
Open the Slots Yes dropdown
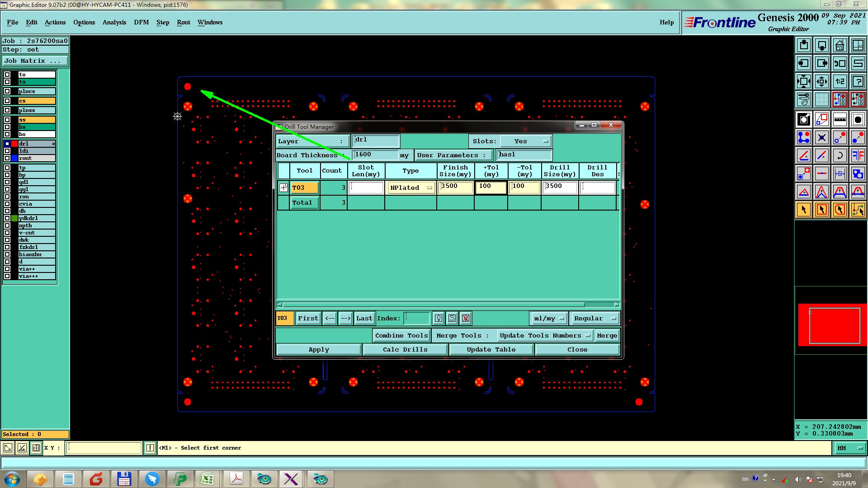pyautogui.click(x=526, y=141)
